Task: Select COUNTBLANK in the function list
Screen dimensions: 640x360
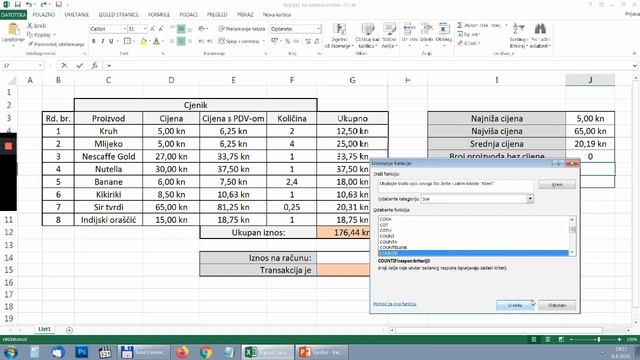Action: [393, 247]
